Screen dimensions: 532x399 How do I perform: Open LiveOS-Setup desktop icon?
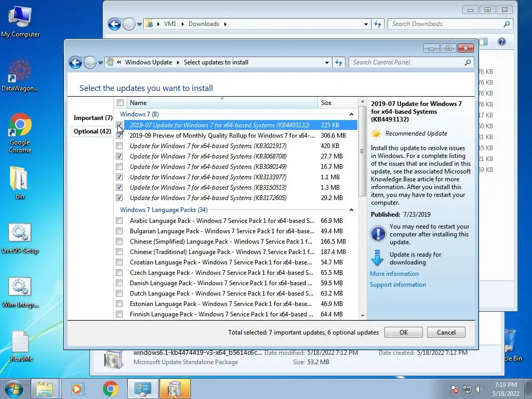[20, 237]
